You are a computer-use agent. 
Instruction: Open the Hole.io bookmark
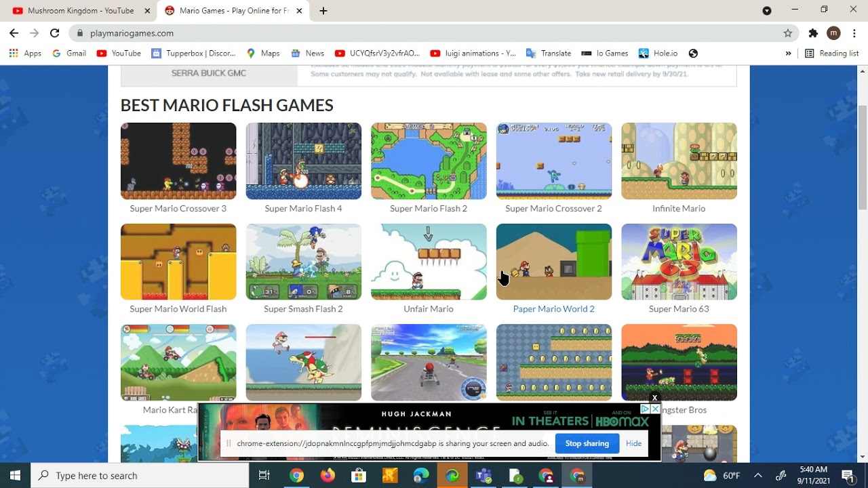click(x=658, y=54)
